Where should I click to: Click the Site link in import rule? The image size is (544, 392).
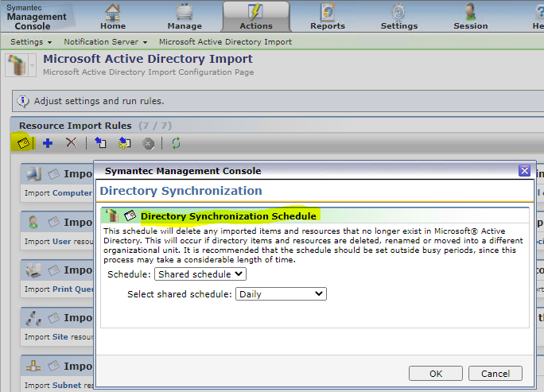tap(60, 337)
